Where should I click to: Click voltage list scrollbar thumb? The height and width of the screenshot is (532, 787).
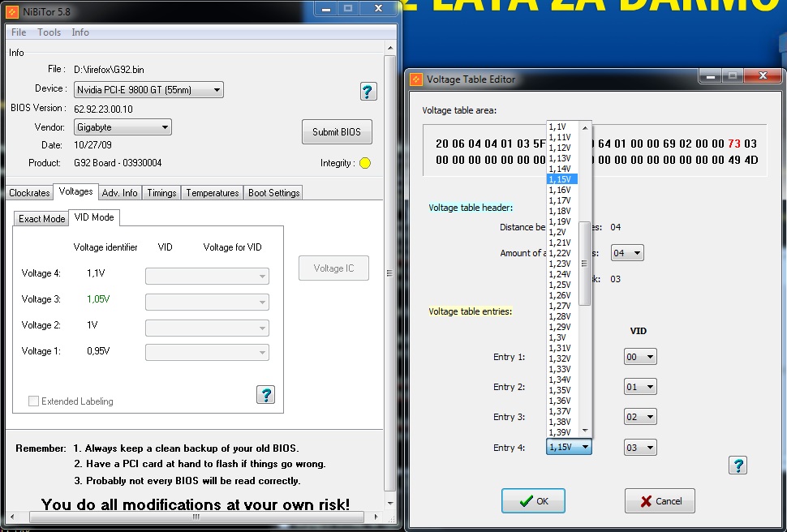point(584,264)
